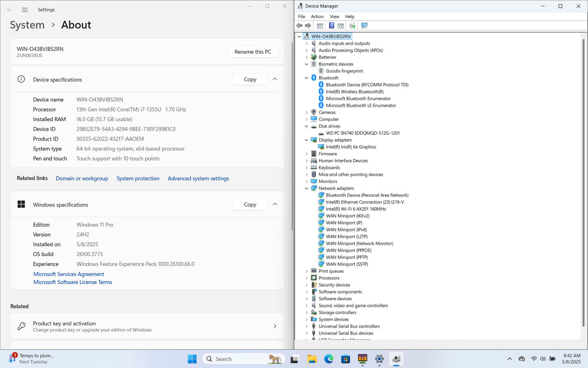Collapse the Device specifications section
Image resolution: width=588 pixels, height=368 pixels.
click(275, 79)
